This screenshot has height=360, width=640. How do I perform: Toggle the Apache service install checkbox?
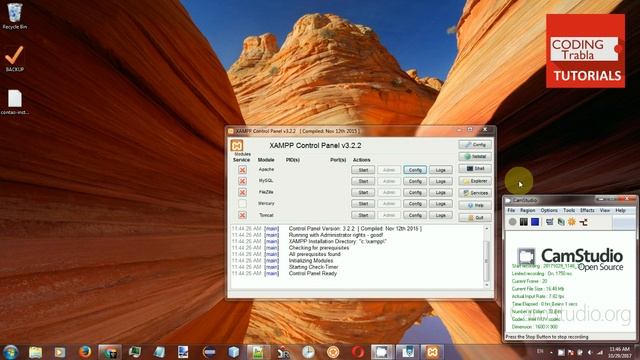click(x=242, y=169)
